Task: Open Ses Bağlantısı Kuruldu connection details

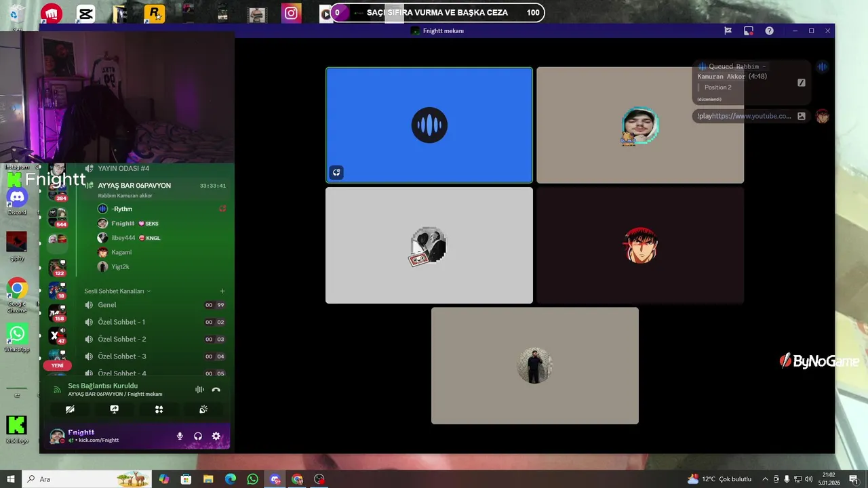Action: (102, 386)
